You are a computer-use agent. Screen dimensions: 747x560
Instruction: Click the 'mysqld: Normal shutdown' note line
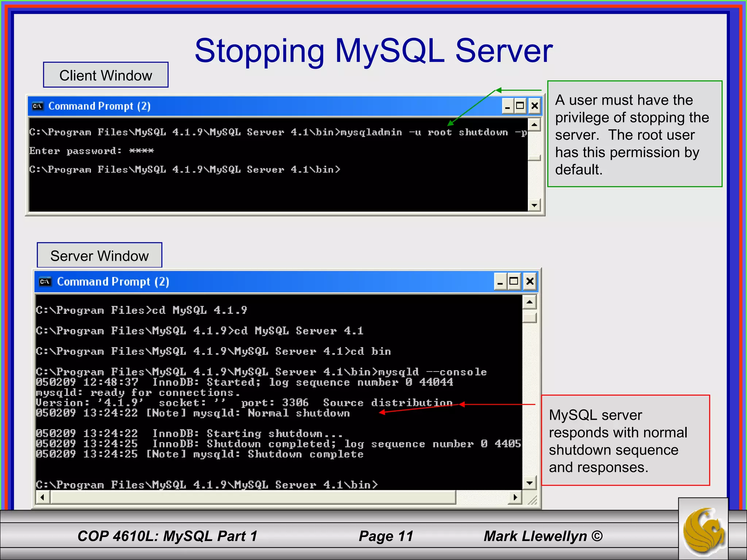[193, 413]
